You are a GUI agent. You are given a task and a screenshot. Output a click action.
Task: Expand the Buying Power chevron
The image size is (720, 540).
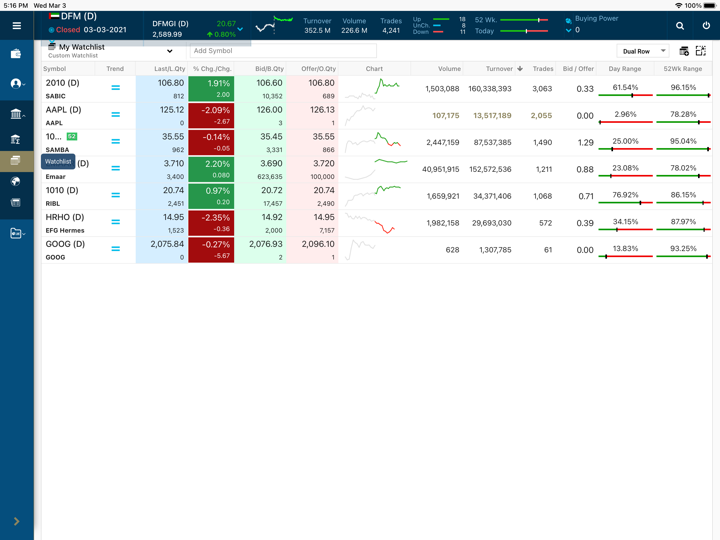pyautogui.click(x=569, y=31)
